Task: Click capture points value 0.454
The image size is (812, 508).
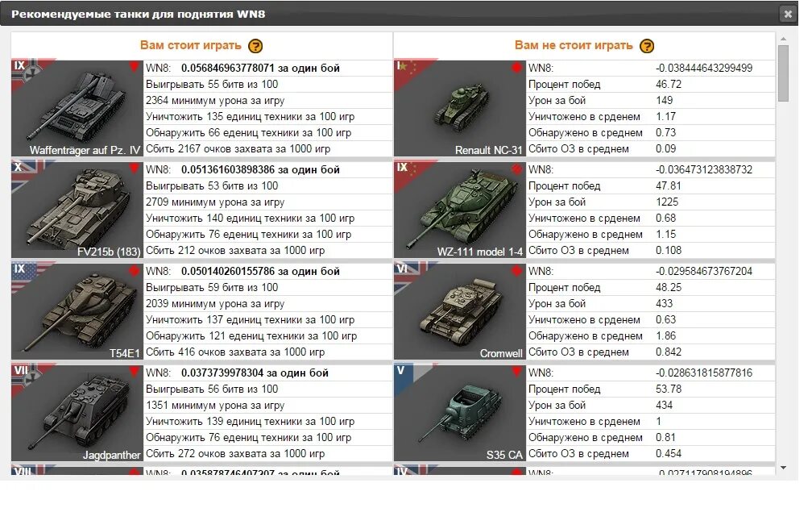Action: [x=669, y=453]
